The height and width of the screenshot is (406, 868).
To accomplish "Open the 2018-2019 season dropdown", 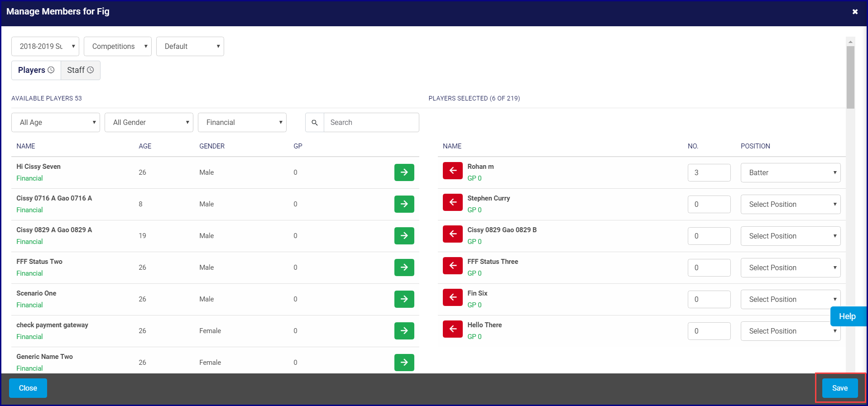I will [45, 47].
